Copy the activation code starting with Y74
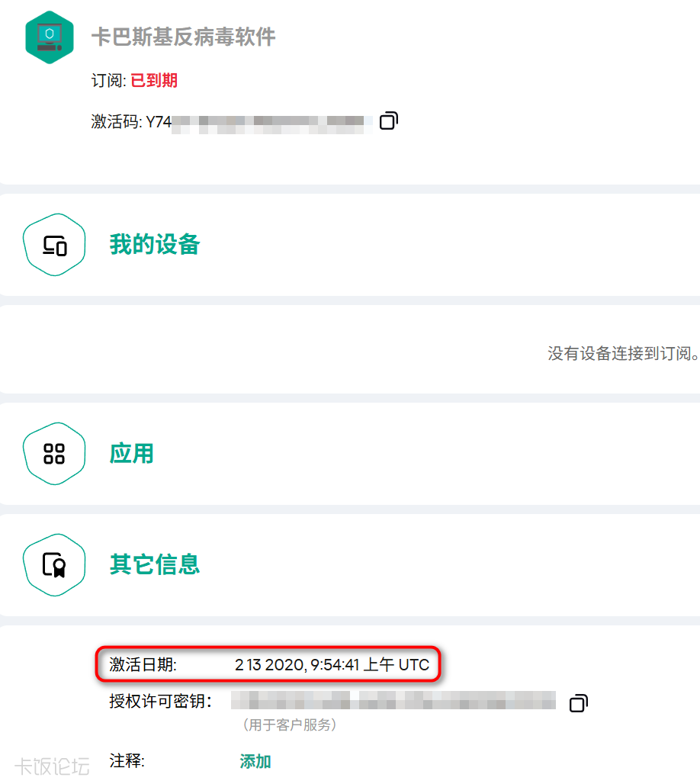Image resolution: width=700 pixels, height=784 pixels. (x=389, y=120)
